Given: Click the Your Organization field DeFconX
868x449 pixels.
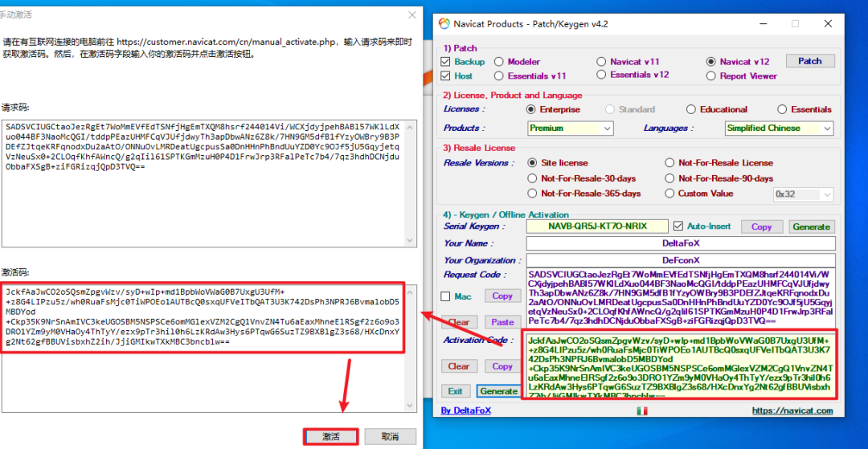Looking at the screenshot, I should point(681,260).
